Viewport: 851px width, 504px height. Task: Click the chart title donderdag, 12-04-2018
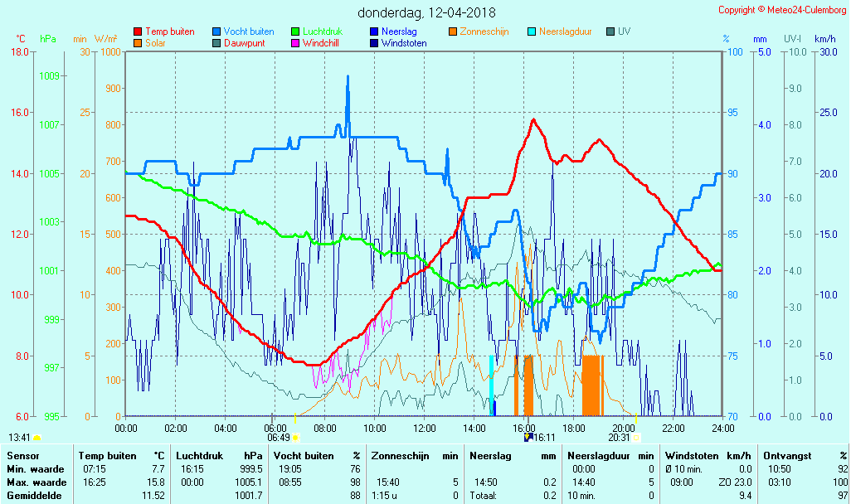426,12
